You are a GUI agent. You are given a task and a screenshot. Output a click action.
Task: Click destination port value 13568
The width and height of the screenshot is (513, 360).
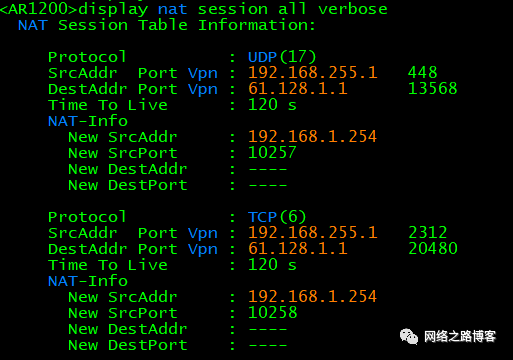pyautogui.click(x=433, y=89)
